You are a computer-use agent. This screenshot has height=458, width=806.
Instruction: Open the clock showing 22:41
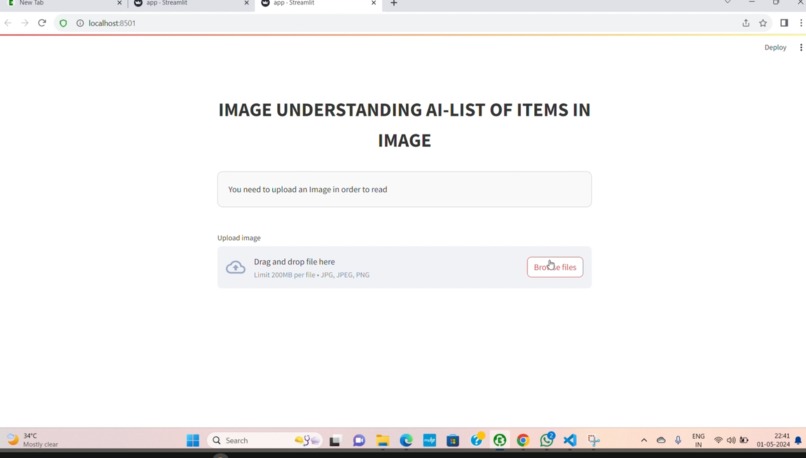pos(773,441)
